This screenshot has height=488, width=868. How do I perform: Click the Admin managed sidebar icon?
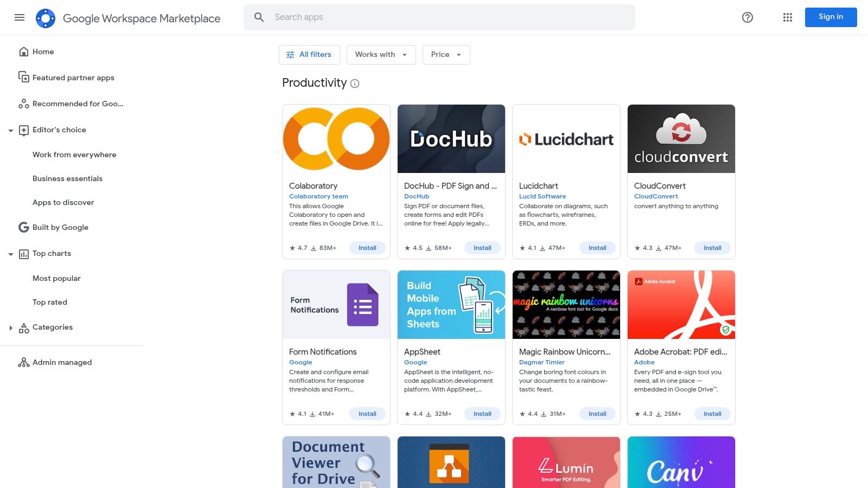pos(24,362)
